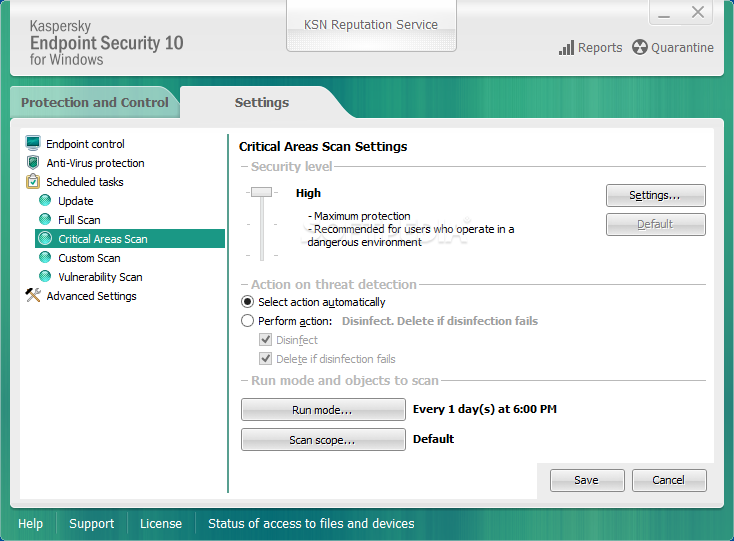734x541 pixels.
Task: Toggle Delete if disinfection fails checkbox
Action: (x=265, y=359)
